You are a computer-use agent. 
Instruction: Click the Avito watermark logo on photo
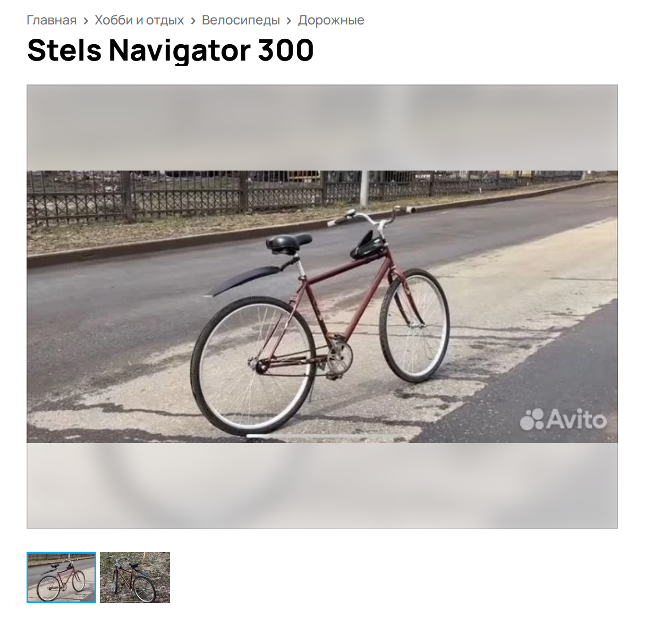[x=563, y=419]
